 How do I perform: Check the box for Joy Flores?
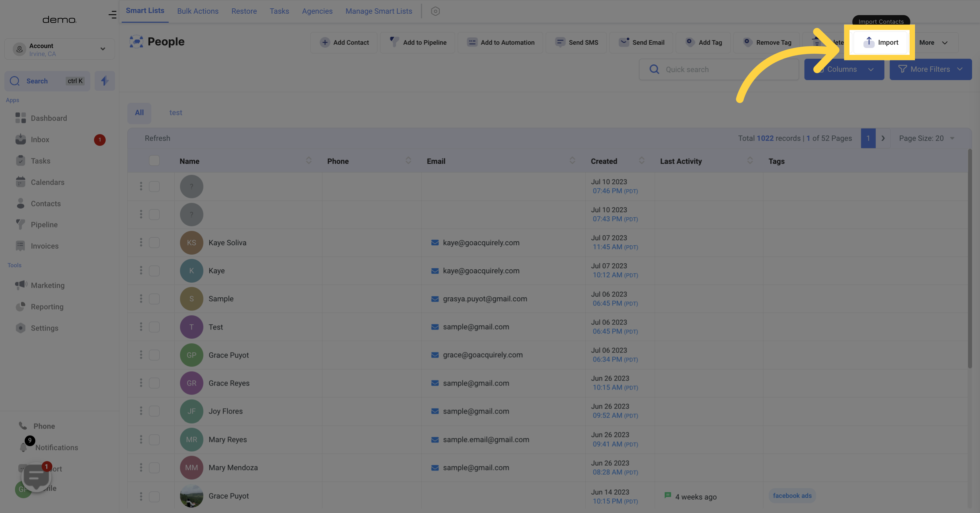coord(154,411)
